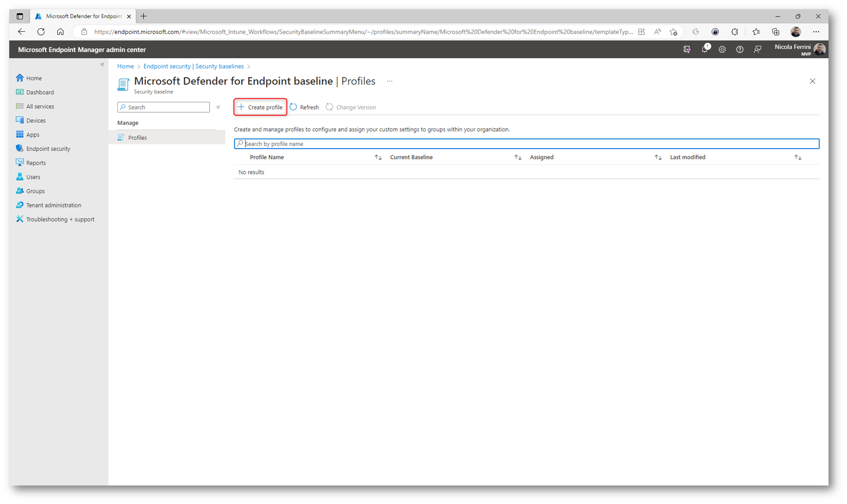Click the Home breadcrumb link
The image size is (847, 504).
[x=126, y=66]
